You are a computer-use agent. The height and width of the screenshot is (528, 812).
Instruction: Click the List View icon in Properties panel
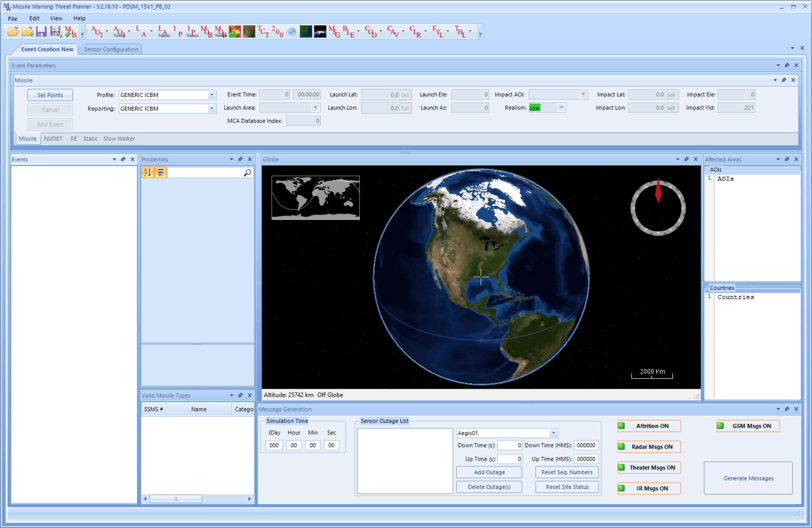[160, 172]
